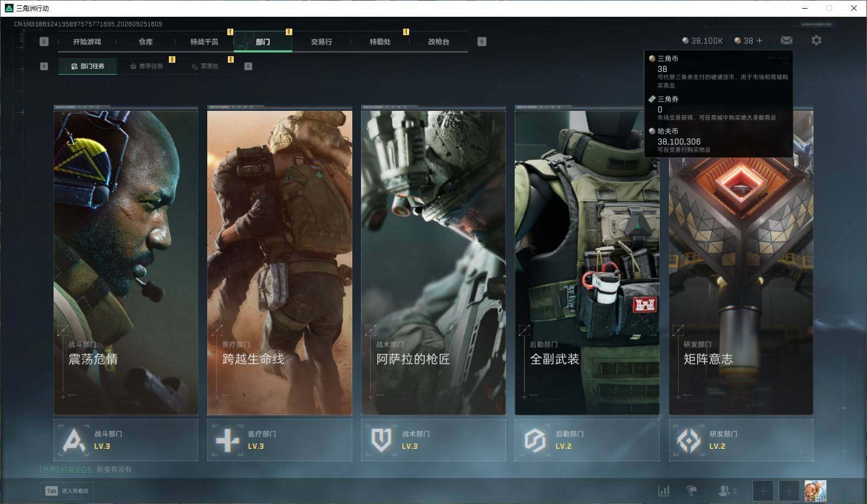867x504 pixels.
Task: Click the second empty squad slot plus
Action: tap(789, 491)
